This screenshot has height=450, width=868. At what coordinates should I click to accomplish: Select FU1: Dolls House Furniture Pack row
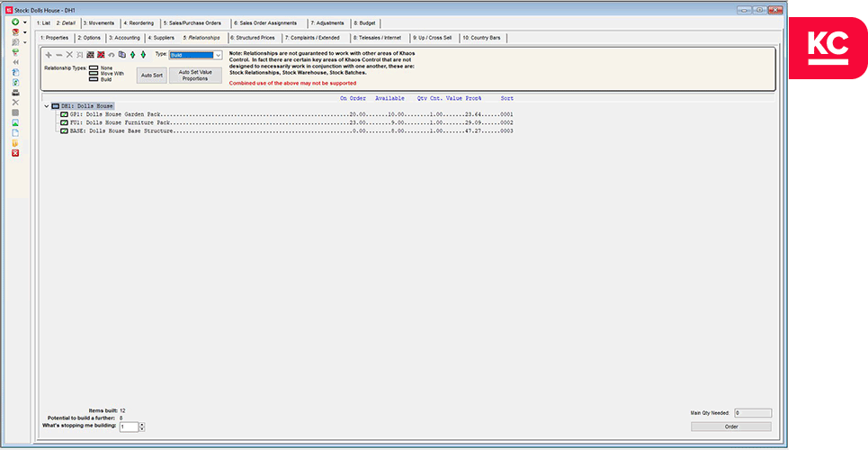click(287, 122)
